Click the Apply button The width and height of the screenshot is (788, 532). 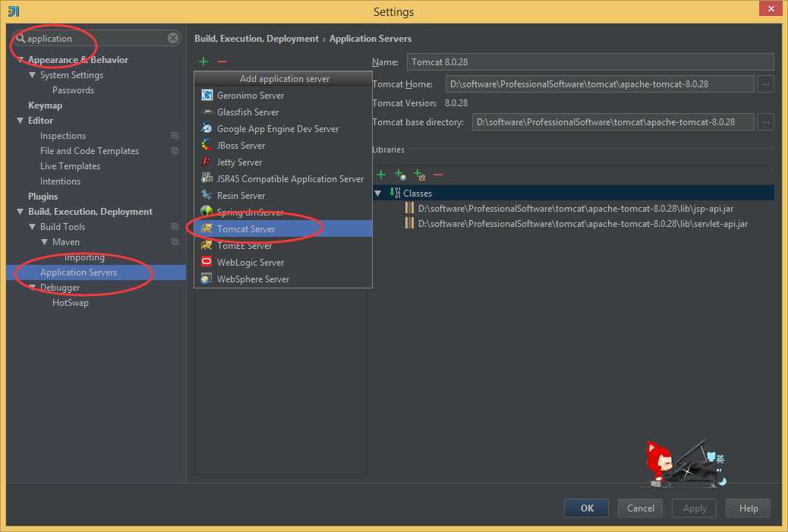[x=694, y=508]
